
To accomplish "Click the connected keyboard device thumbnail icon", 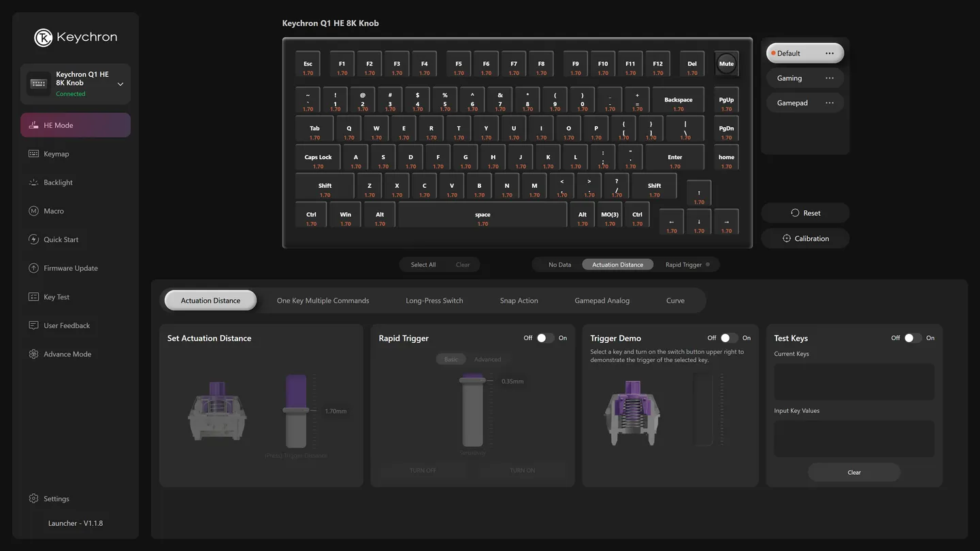I will click(x=38, y=84).
